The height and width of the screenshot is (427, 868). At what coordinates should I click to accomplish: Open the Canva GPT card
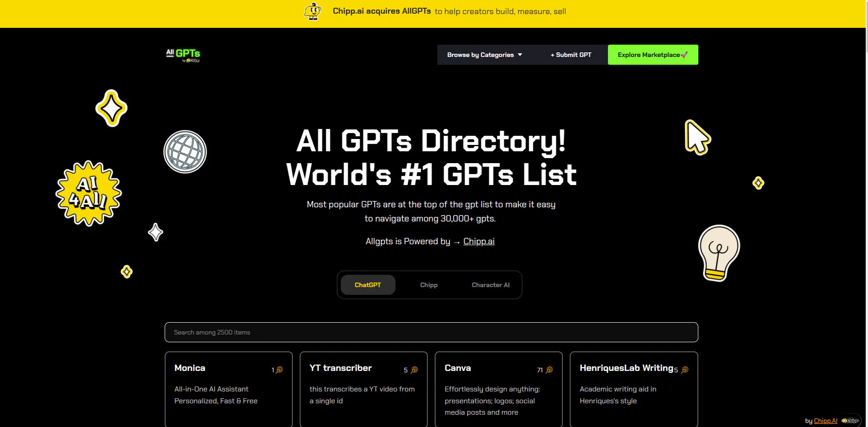[499, 390]
